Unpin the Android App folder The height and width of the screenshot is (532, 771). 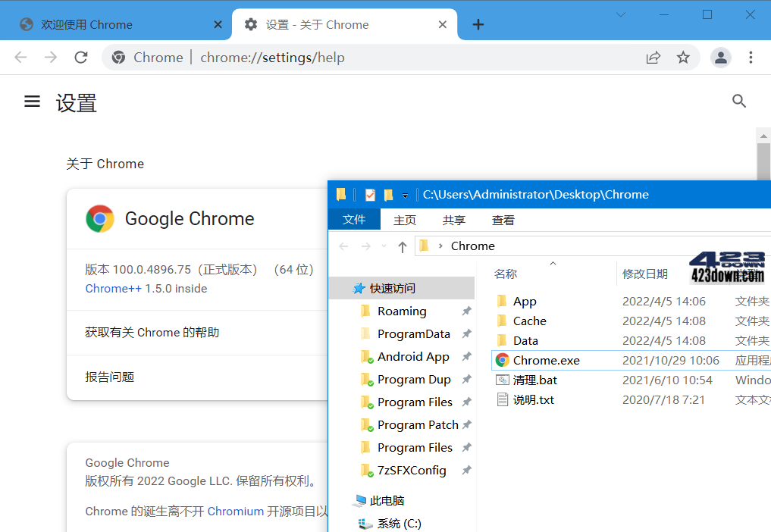tap(467, 356)
